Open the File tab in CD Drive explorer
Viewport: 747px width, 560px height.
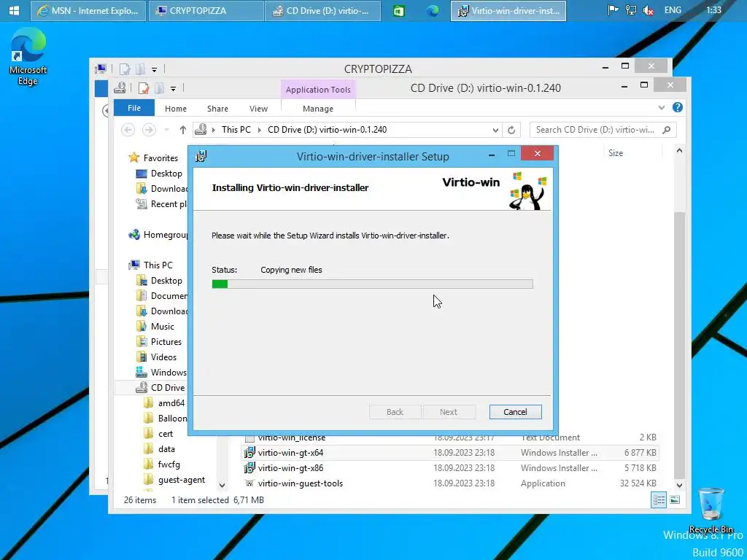(x=134, y=108)
